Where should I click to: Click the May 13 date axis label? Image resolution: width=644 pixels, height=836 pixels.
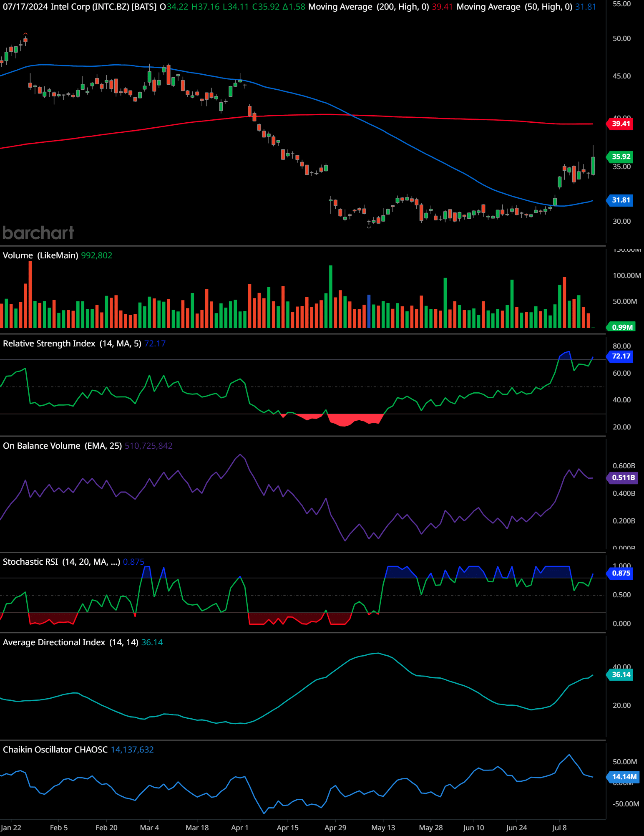pos(383,828)
